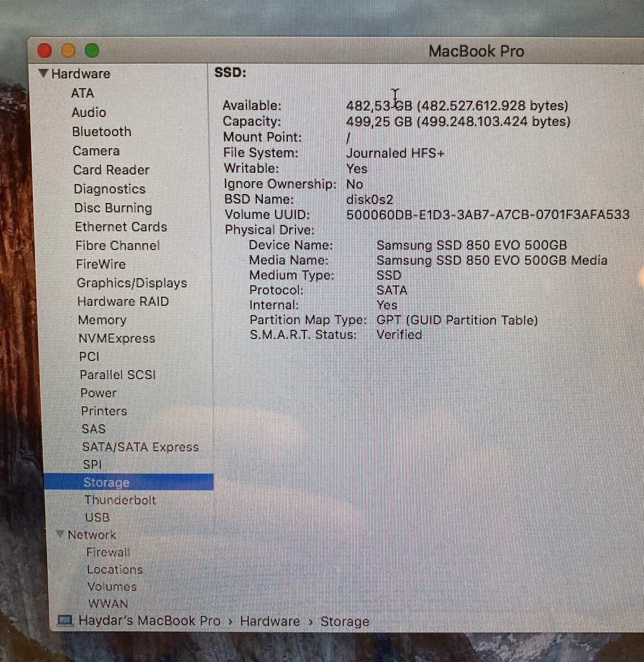Collapse the Network disclosure triangle
Viewport: 644px width, 662px height.
pyautogui.click(x=61, y=534)
